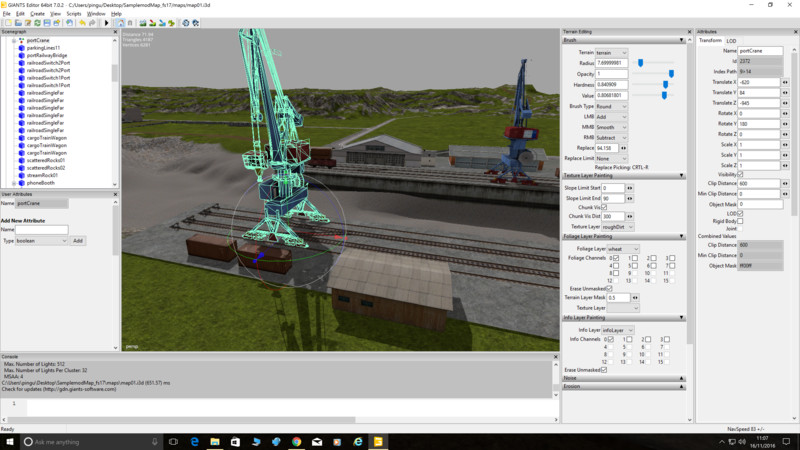Open Google Chrome from the taskbar

[296, 442]
